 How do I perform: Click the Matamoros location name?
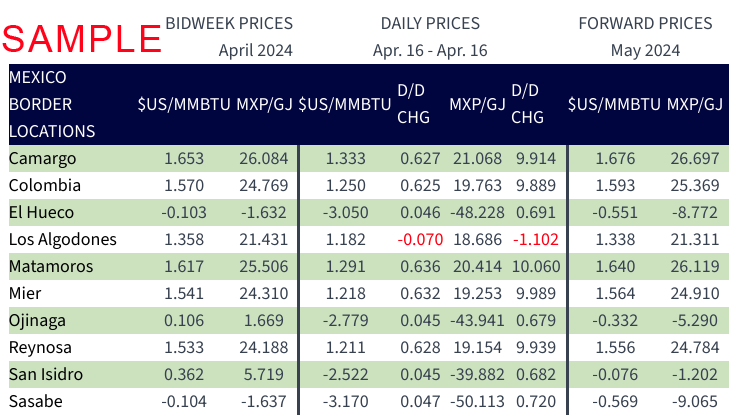click(x=51, y=267)
